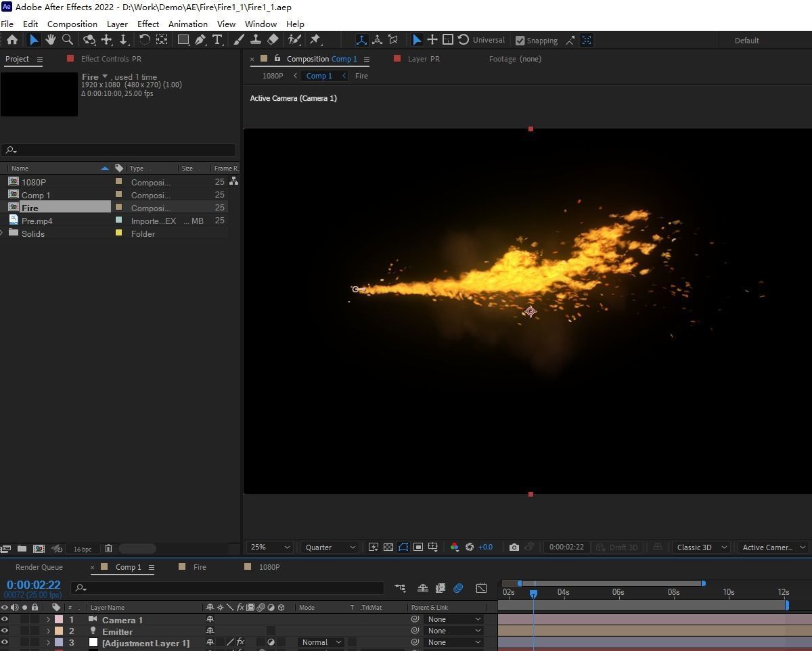Select the Rectangle shape tool
Viewport: 812px width, 651px height.
pyautogui.click(x=183, y=40)
